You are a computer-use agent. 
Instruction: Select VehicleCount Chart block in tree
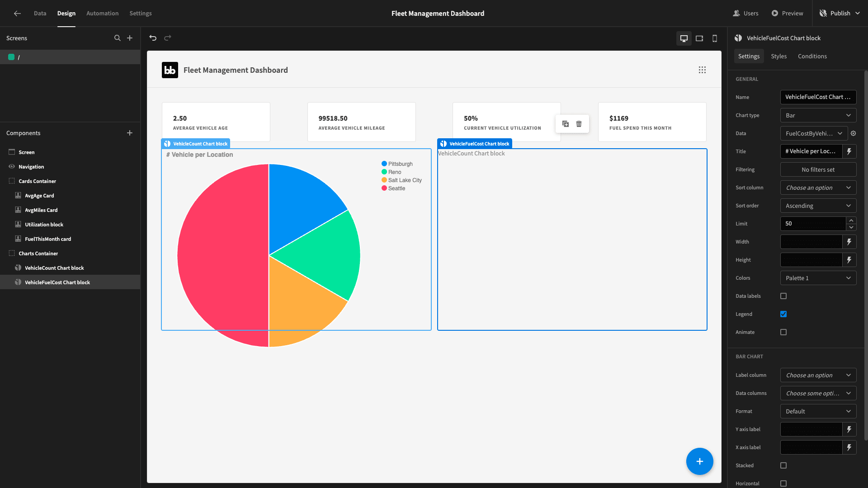point(54,268)
